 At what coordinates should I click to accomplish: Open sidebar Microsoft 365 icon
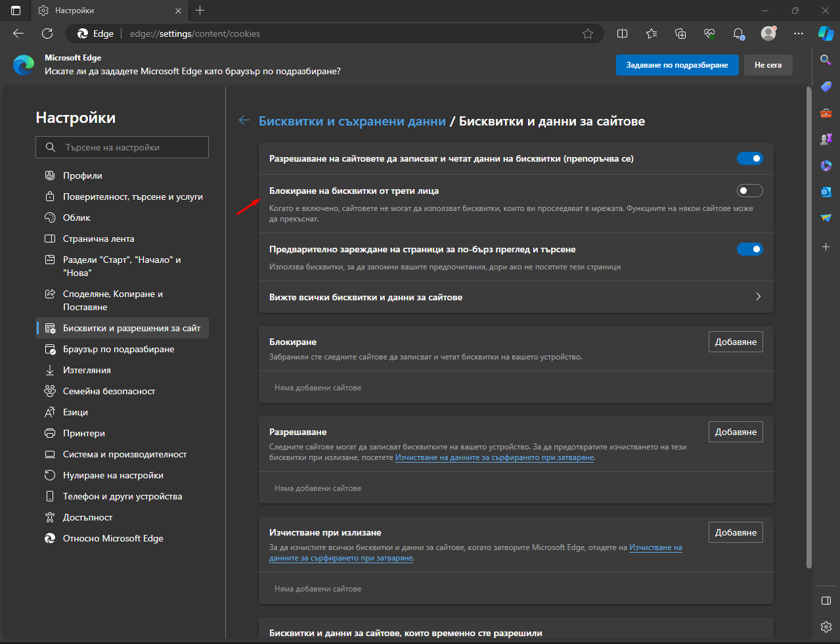[x=826, y=166]
